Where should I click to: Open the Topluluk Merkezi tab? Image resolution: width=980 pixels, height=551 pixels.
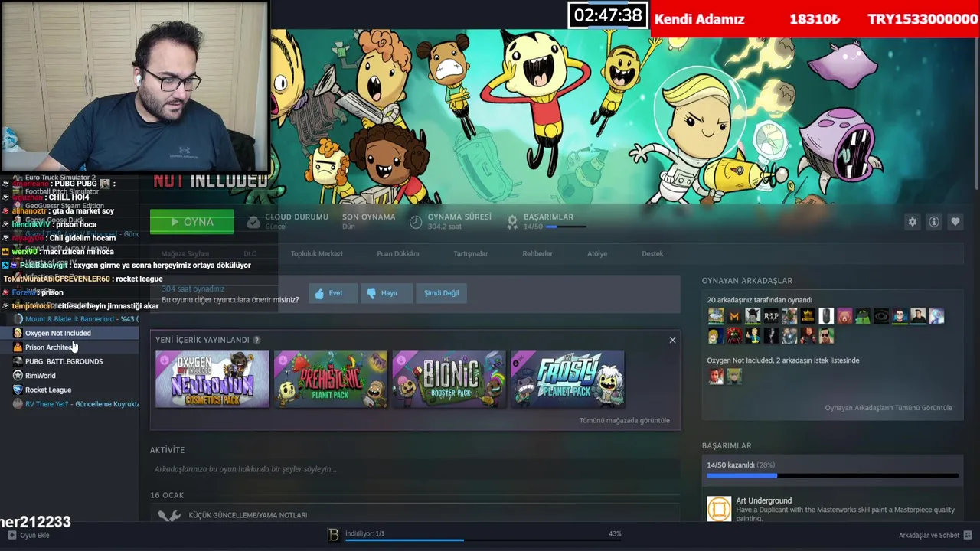click(316, 253)
